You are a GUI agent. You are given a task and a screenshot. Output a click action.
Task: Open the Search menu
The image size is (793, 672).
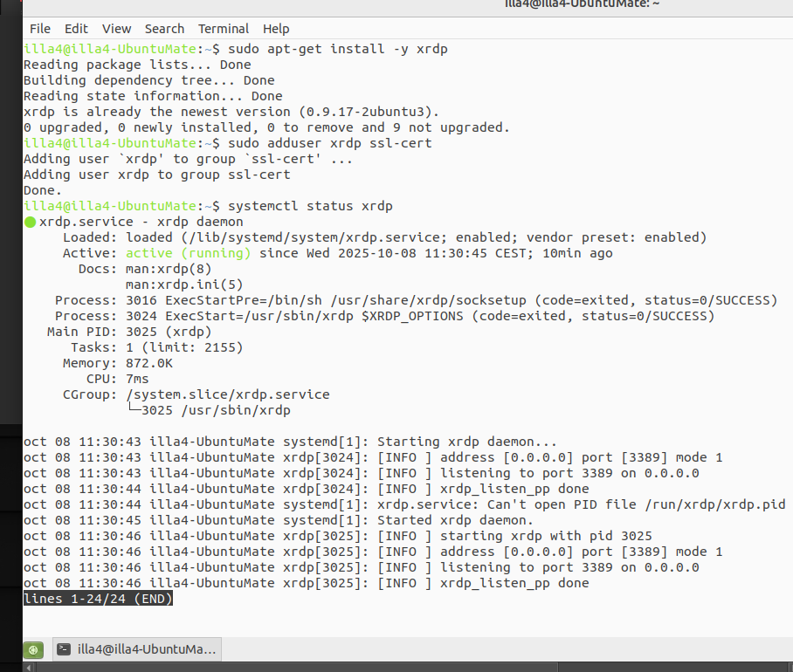point(164,29)
